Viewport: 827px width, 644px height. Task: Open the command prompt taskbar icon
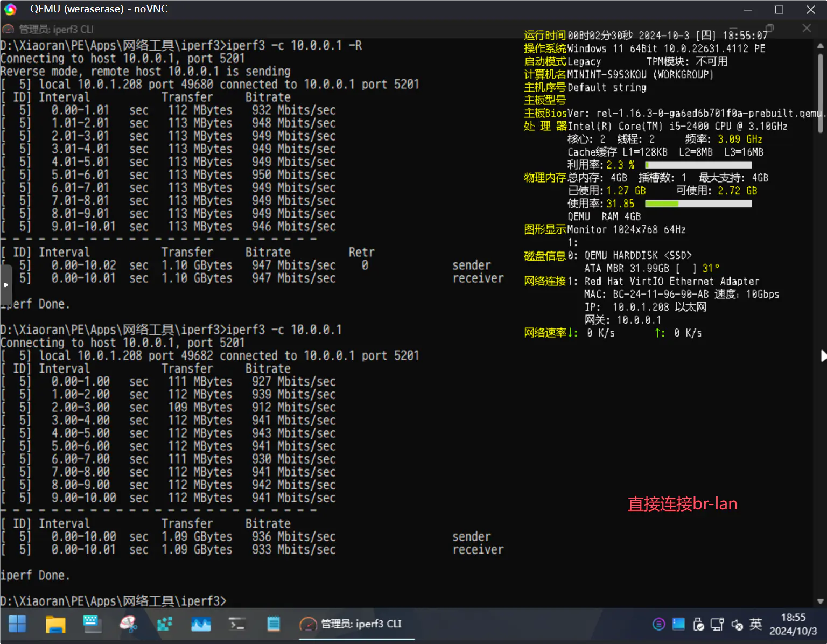[237, 624]
